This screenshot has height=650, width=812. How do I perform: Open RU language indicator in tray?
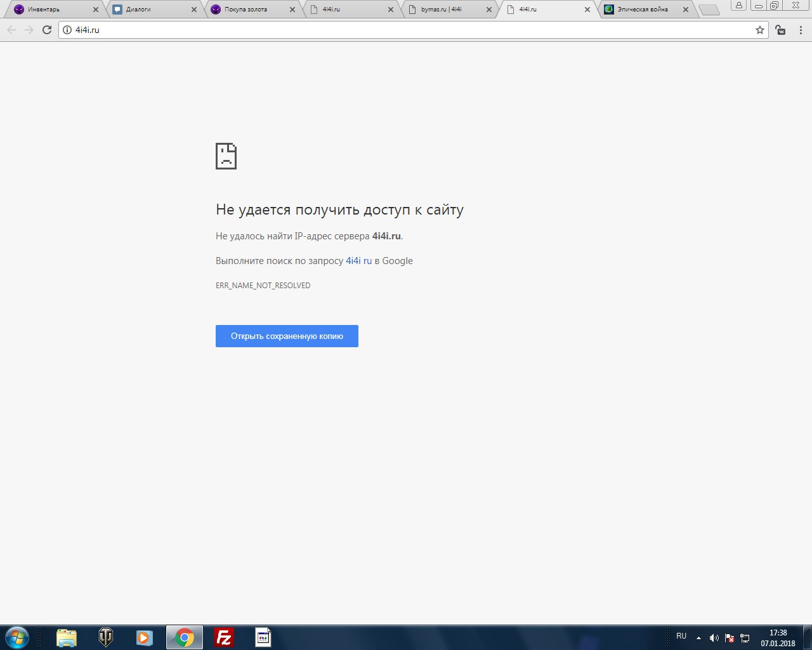pyautogui.click(x=681, y=636)
